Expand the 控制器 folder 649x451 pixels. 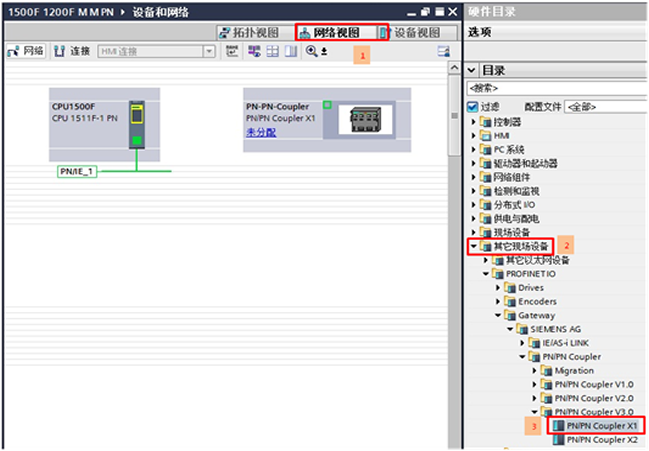(x=474, y=122)
